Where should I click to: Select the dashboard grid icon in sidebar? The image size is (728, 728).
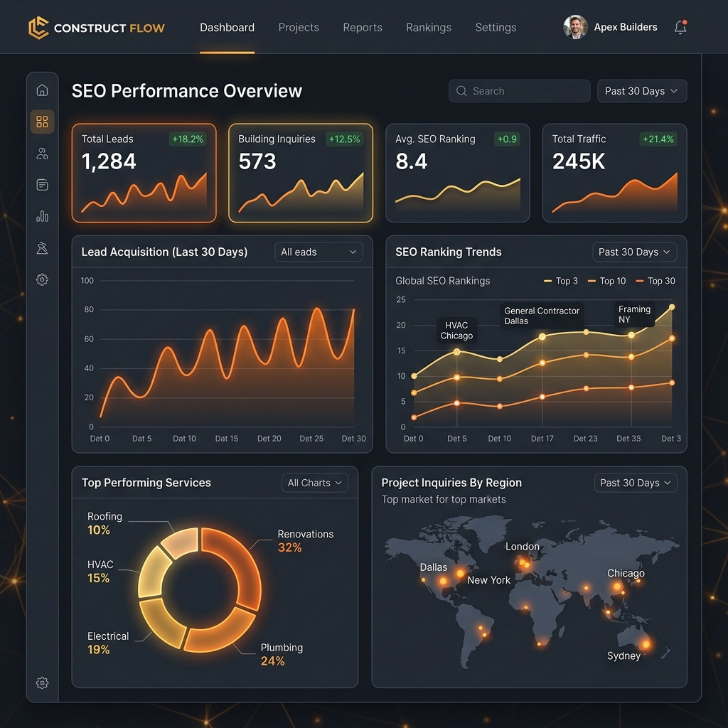42,122
